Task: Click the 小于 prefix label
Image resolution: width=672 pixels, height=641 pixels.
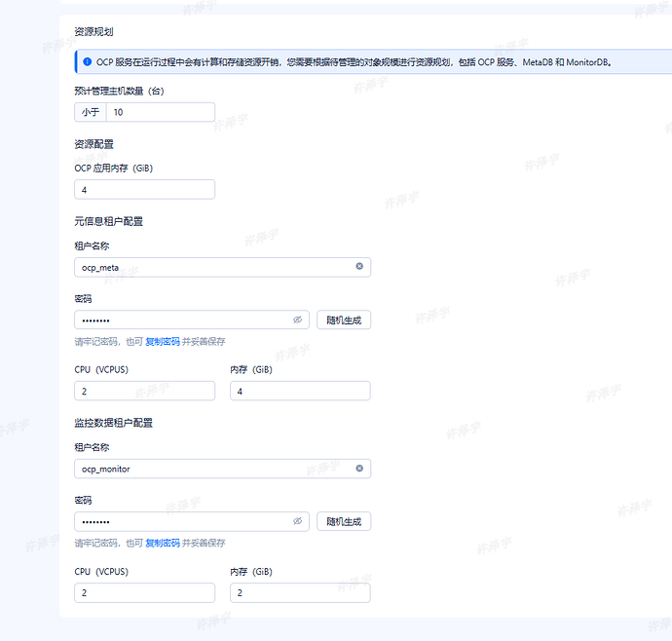Action: (x=91, y=112)
